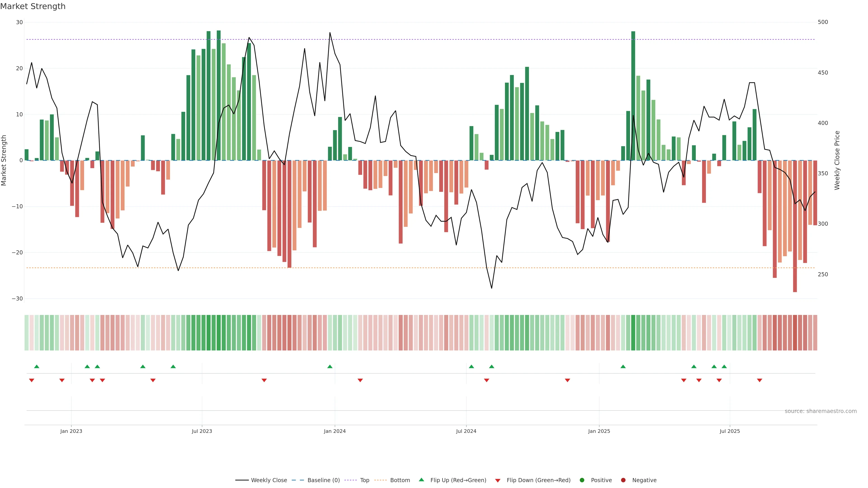Click the leftmost cell of the heatmap strip
The width and height of the screenshot is (868, 488).
(27, 333)
